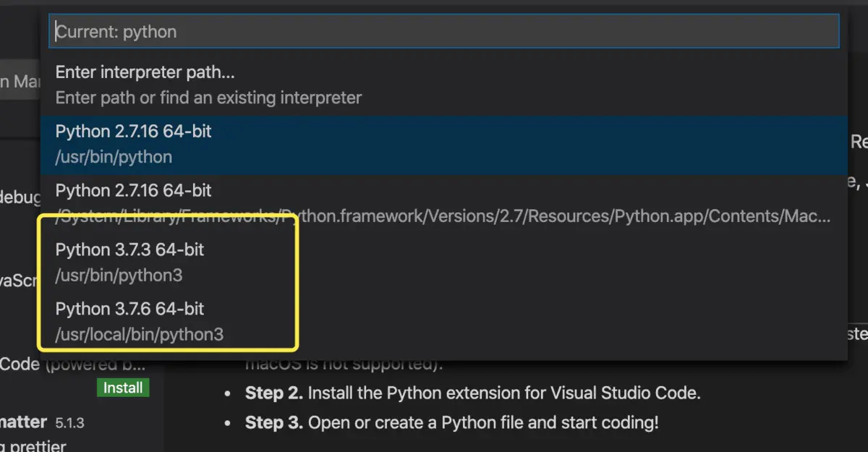Click the cut-off 'Re' text at right edge
The height and width of the screenshot is (452, 868).
point(859,140)
